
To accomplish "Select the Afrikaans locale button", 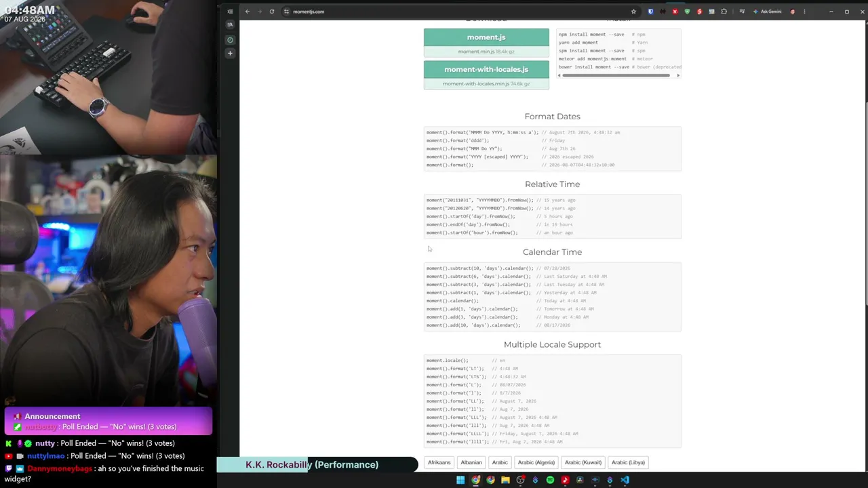I will coord(439,462).
